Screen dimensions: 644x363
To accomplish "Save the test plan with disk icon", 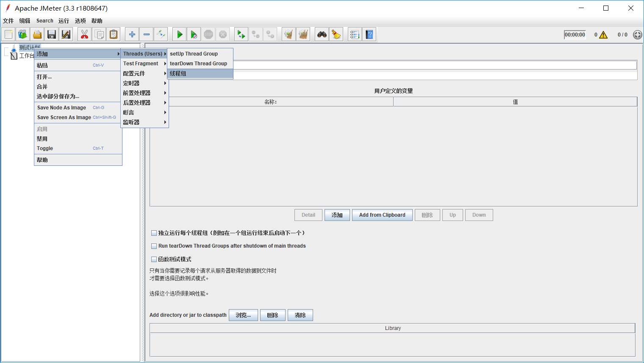I will click(51, 34).
